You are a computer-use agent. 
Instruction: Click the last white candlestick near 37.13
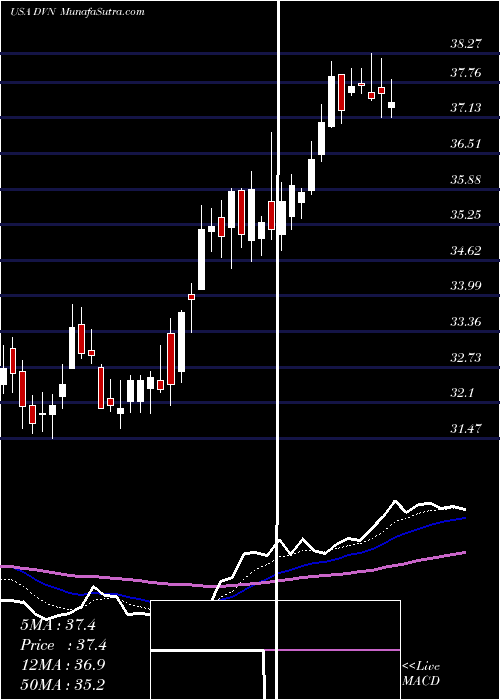click(x=392, y=105)
